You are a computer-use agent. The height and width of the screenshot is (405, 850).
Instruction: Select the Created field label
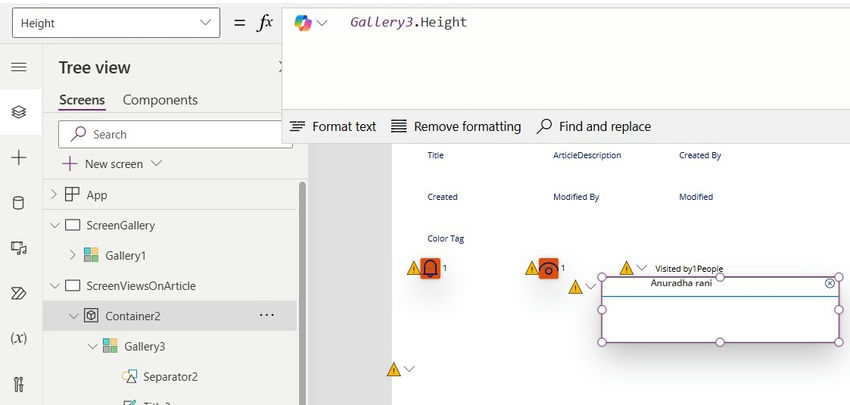pyautogui.click(x=442, y=197)
